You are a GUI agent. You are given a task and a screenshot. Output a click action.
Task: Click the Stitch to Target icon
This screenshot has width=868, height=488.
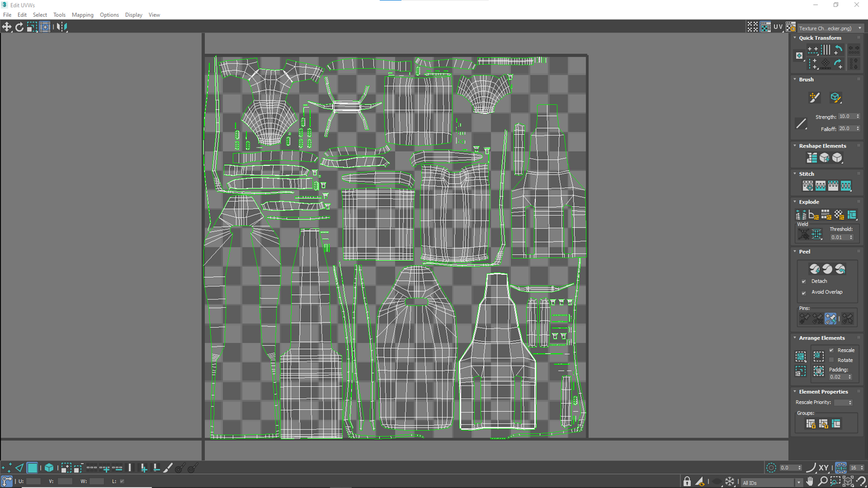click(x=808, y=186)
